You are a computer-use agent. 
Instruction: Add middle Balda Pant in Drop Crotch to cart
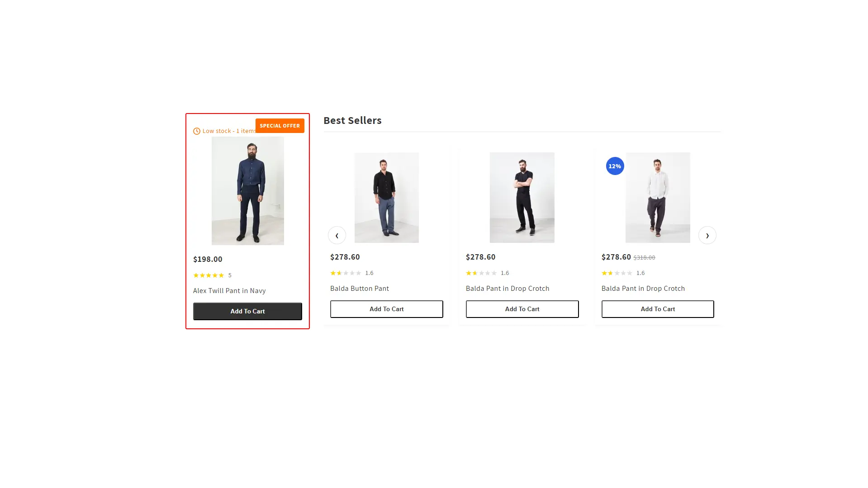(522, 309)
